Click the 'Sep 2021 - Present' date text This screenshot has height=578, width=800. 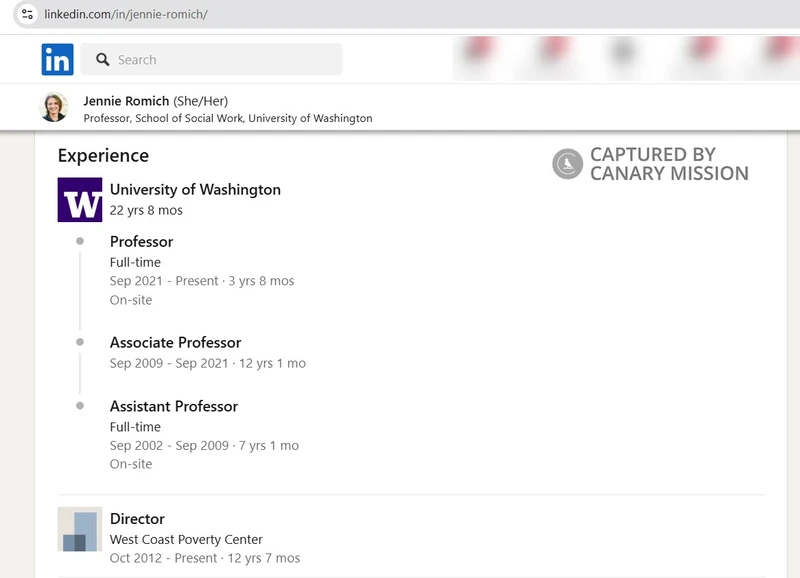pyautogui.click(x=164, y=281)
